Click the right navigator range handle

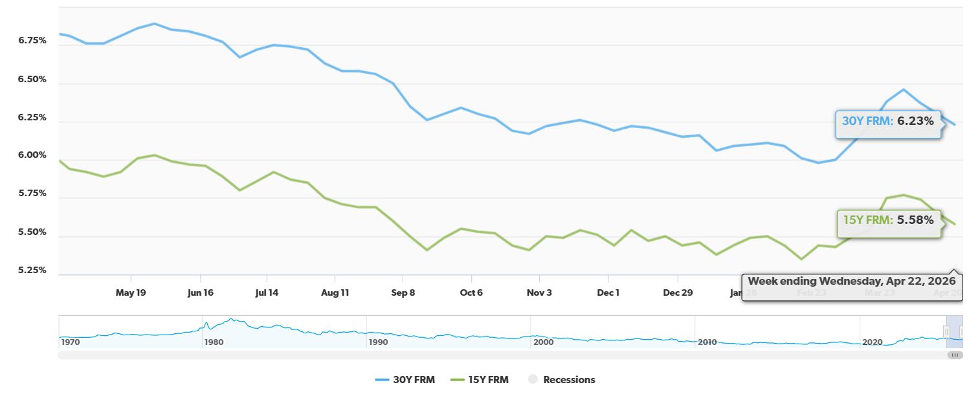pyautogui.click(x=963, y=331)
